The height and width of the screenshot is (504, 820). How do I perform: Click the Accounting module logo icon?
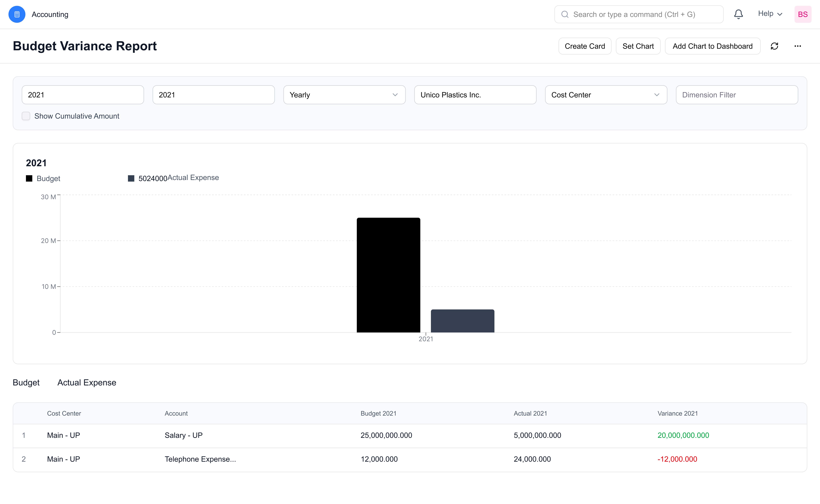pyautogui.click(x=17, y=14)
